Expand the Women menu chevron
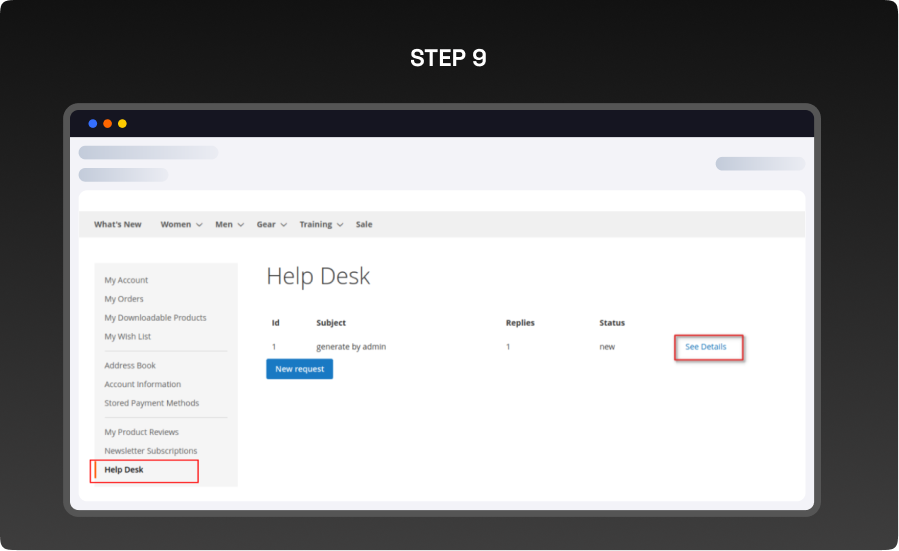This screenshot has height=551, width=899. coord(199,225)
